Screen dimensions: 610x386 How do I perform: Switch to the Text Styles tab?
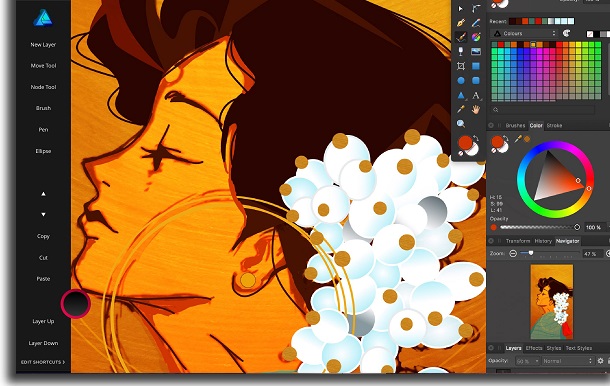pyautogui.click(x=578, y=348)
